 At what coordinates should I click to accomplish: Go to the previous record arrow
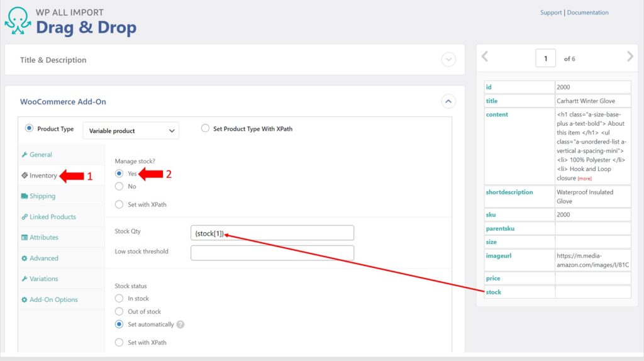485,57
